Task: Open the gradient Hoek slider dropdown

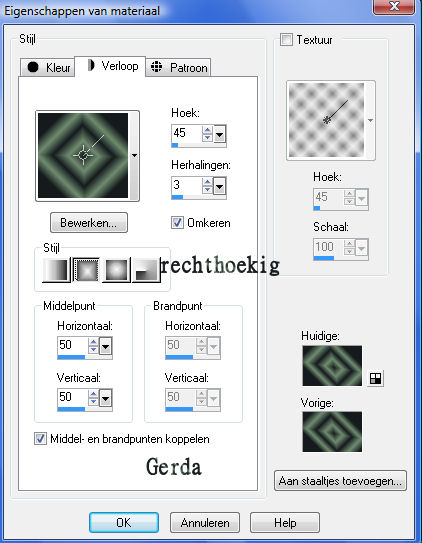Action: click(x=219, y=134)
